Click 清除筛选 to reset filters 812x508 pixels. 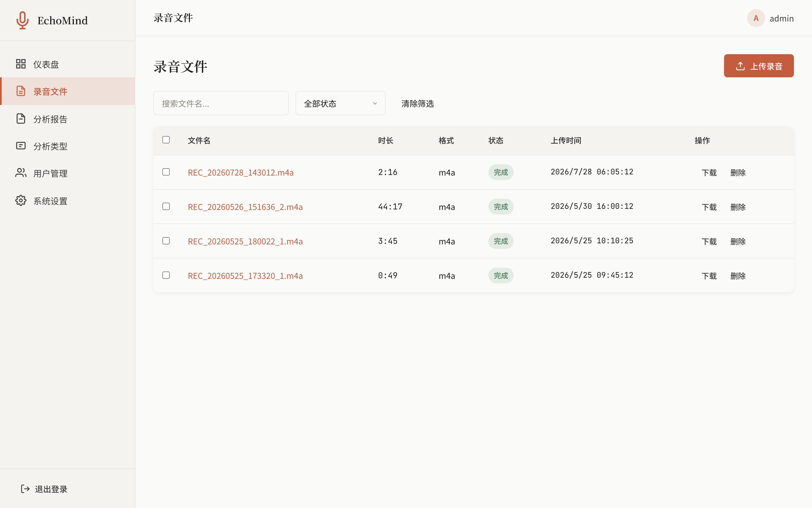coord(417,104)
